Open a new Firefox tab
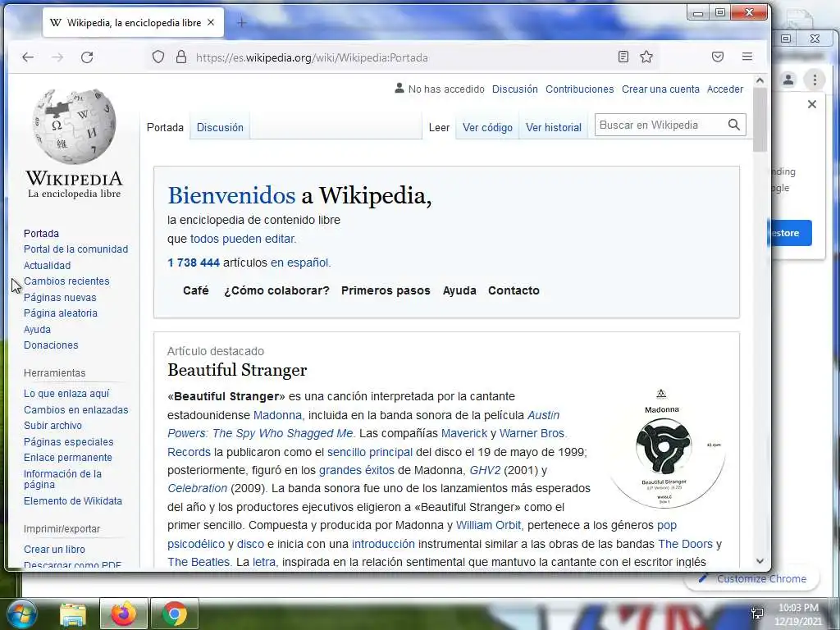This screenshot has height=630, width=840. click(242, 22)
